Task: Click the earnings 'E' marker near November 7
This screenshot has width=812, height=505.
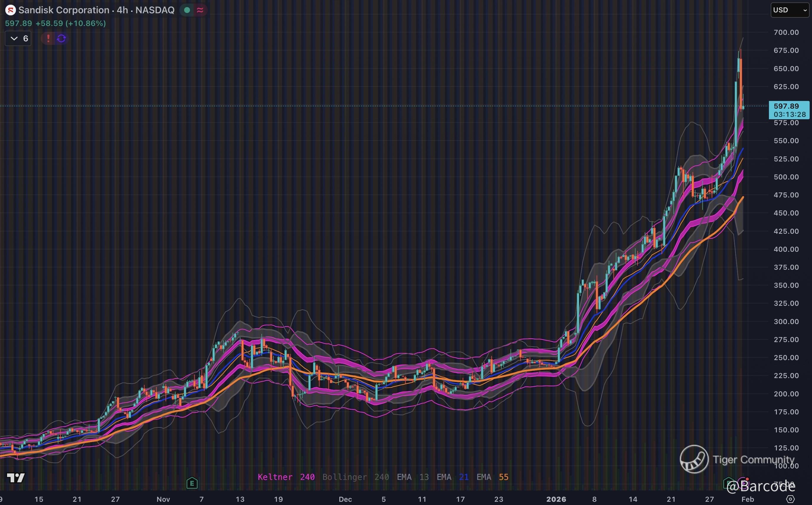Action: point(192,483)
